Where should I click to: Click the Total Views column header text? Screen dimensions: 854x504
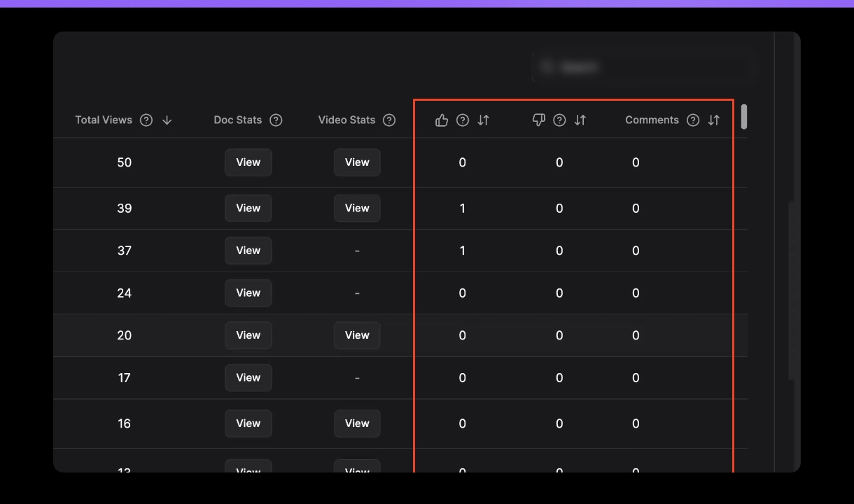click(104, 120)
